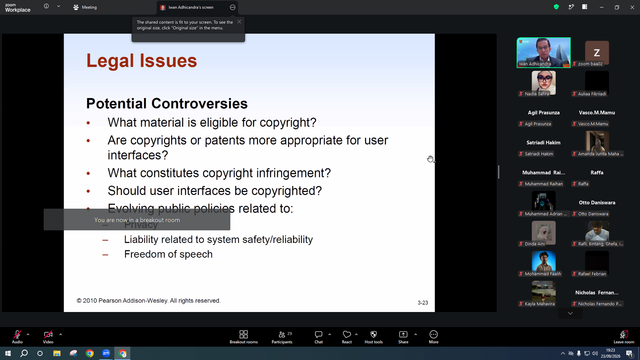Open the first Chrome taskbar icon

click(90, 353)
